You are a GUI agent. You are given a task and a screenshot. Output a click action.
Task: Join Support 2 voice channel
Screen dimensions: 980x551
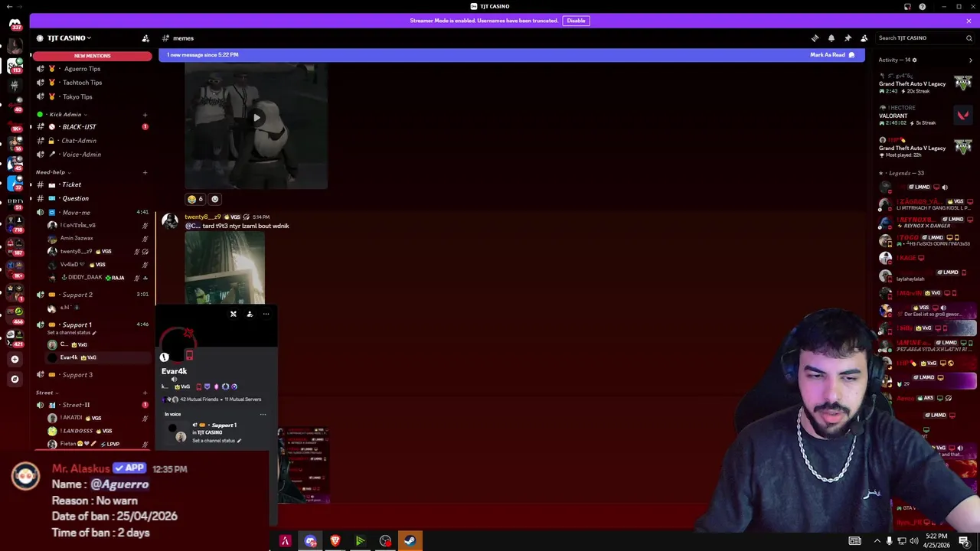[92, 295]
